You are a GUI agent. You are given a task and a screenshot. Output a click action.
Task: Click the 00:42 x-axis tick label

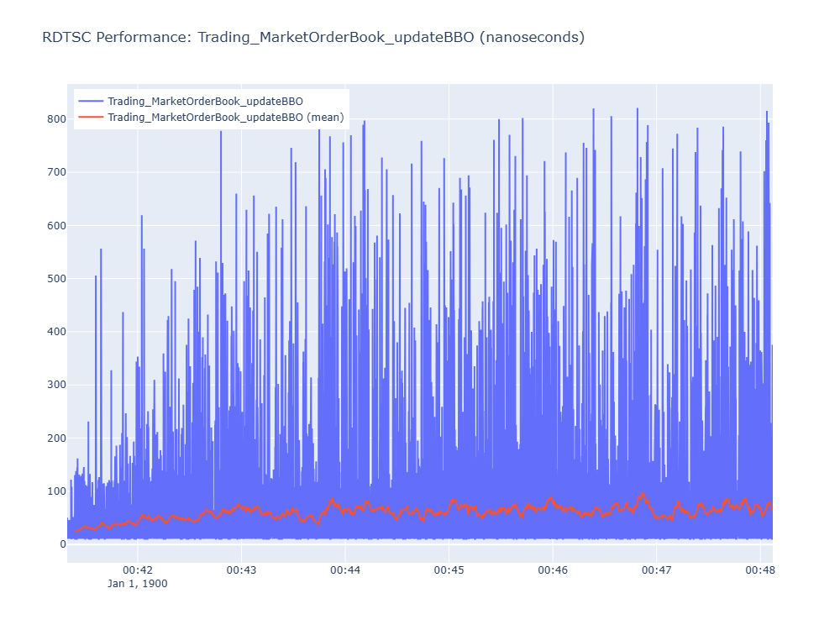tap(138, 570)
